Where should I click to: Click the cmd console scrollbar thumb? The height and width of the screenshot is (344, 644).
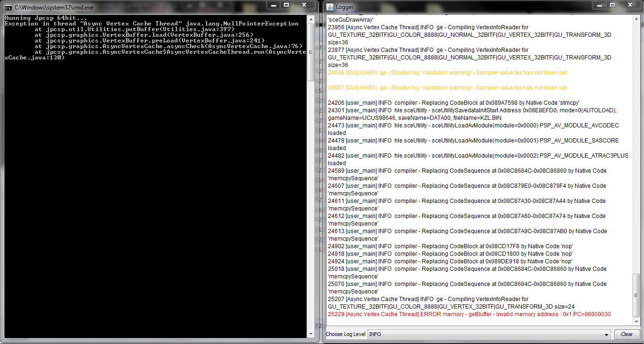tap(310, 52)
